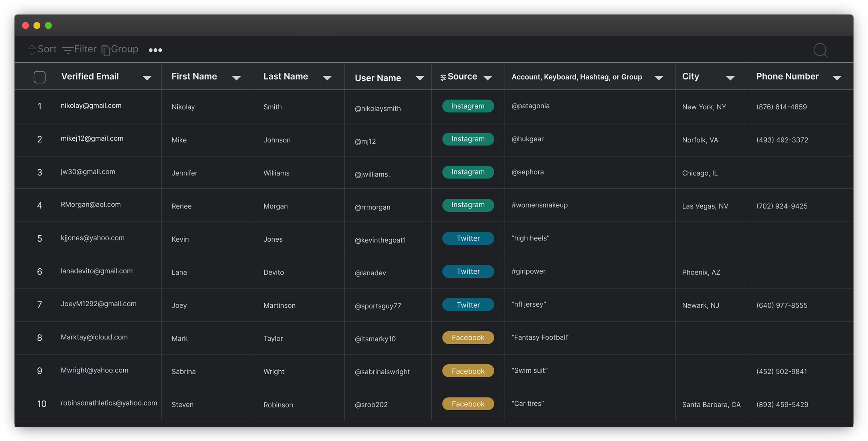This screenshot has height=441, width=868.
Task: Click the Instagram tag for Nikolay
Action: click(x=468, y=106)
